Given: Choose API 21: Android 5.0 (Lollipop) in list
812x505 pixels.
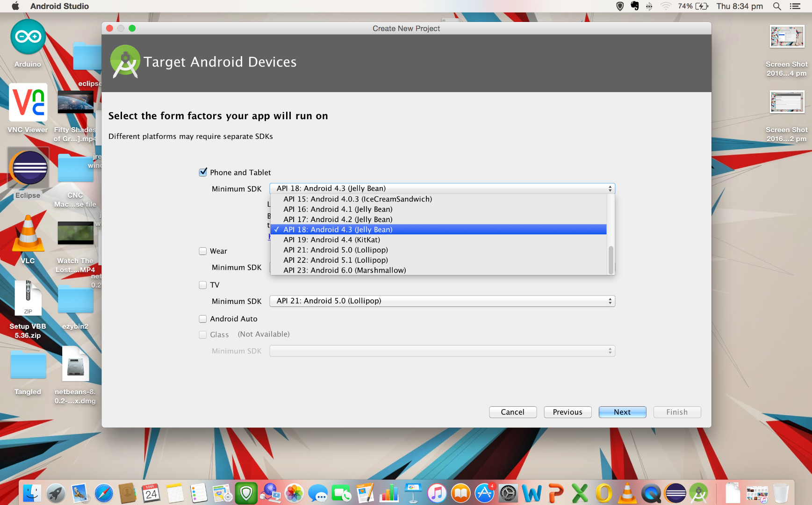Looking at the screenshot, I should (438, 250).
